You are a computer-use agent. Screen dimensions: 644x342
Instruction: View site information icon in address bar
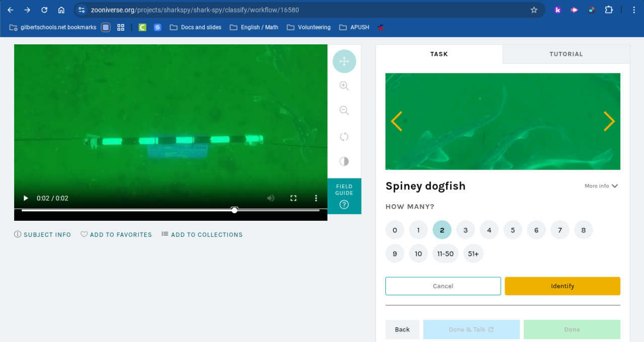point(82,10)
